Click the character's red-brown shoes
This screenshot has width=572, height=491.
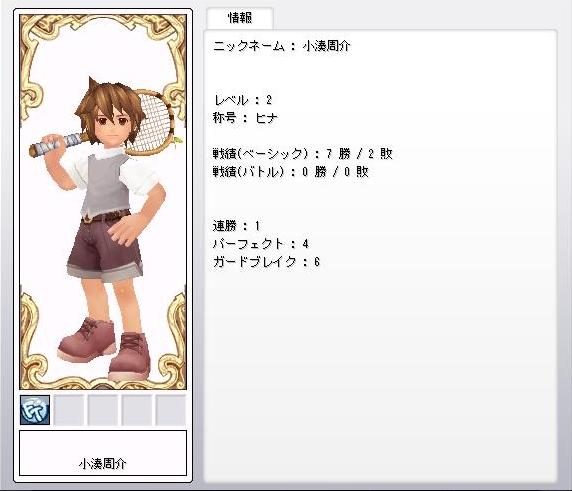click(x=106, y=348)
